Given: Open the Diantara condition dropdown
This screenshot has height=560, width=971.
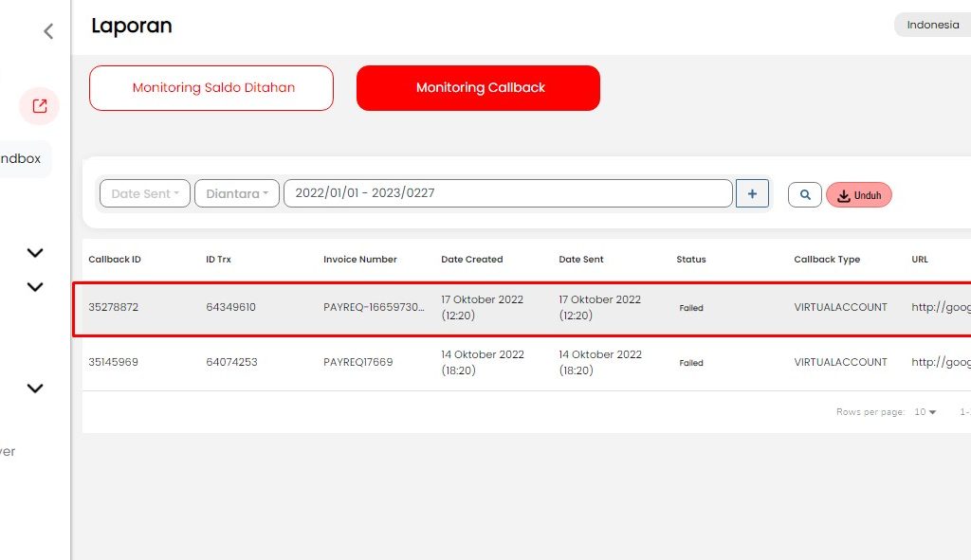Looking at the screenshot, I should [237, 193].
